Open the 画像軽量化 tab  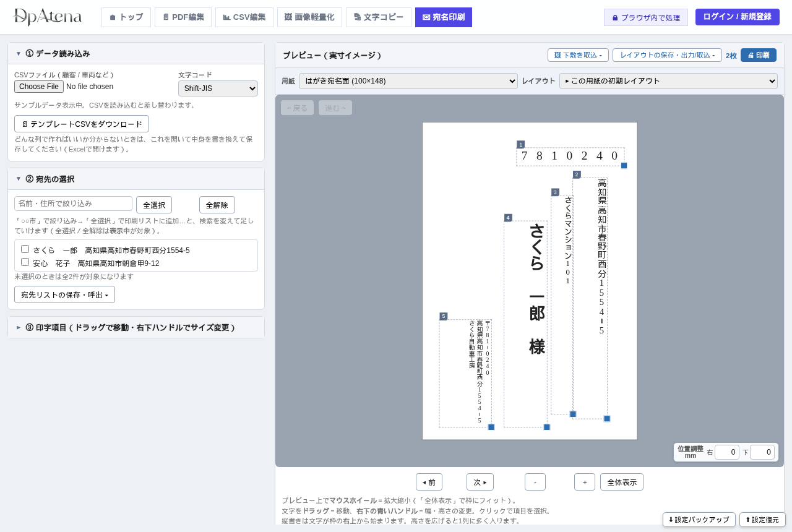[x=309, y=17]
